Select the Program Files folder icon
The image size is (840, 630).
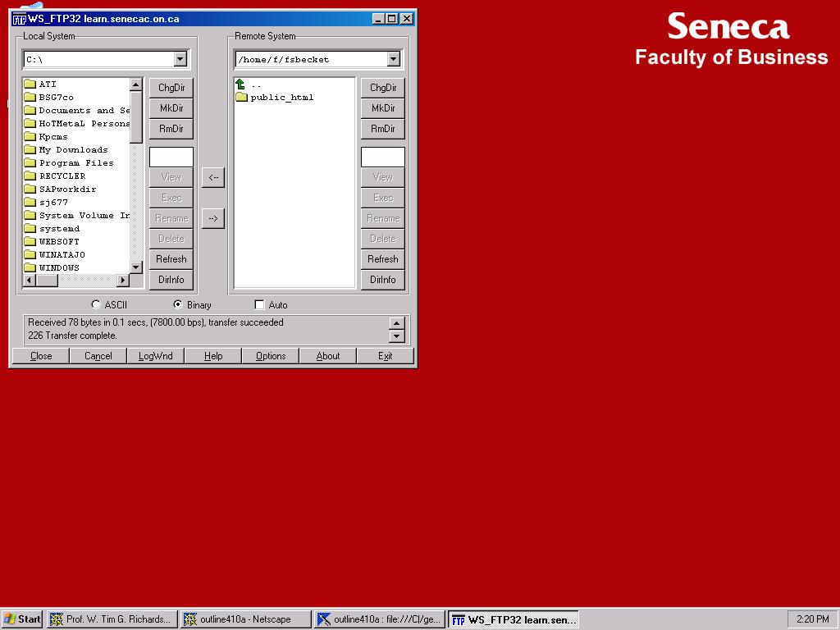[30, 163]
